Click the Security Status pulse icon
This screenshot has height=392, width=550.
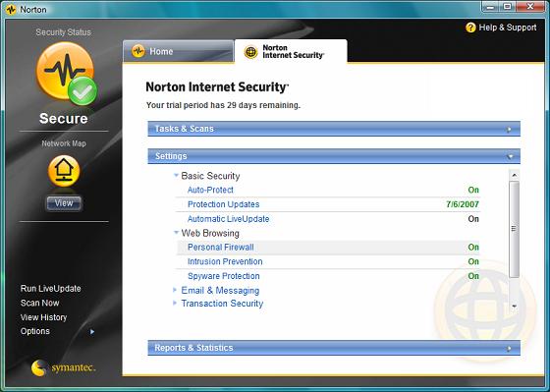click(65, 71)
